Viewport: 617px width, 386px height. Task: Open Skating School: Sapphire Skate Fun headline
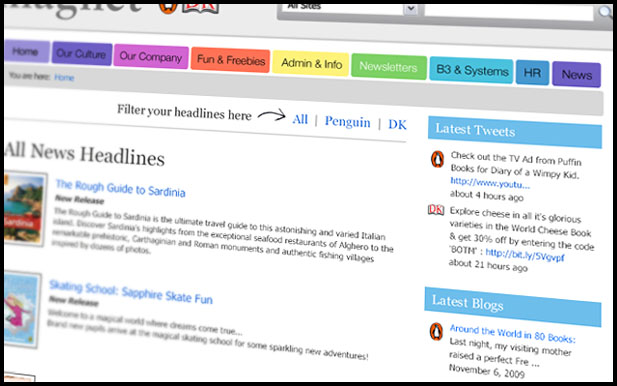pyautogui.click(x=131, y=292)
